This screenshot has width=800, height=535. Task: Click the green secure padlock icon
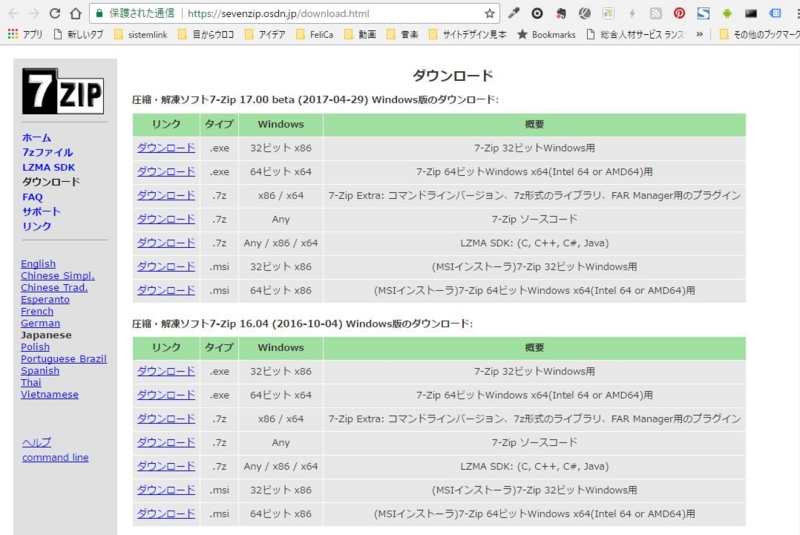(x=99, y=14)
